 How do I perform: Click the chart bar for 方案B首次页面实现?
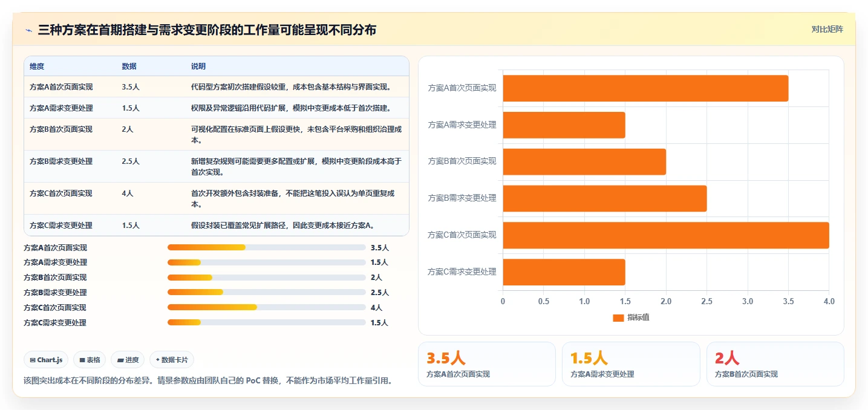pyautogui.click(x=584, y=161)
